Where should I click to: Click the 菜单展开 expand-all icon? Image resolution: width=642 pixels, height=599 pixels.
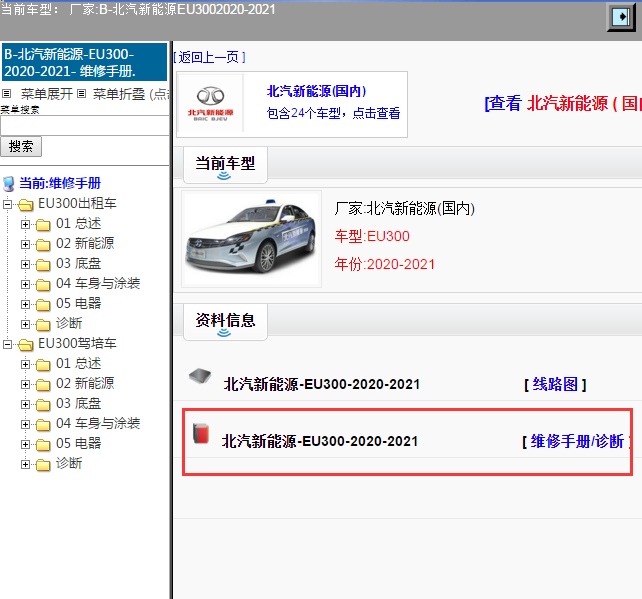(7, 94)
